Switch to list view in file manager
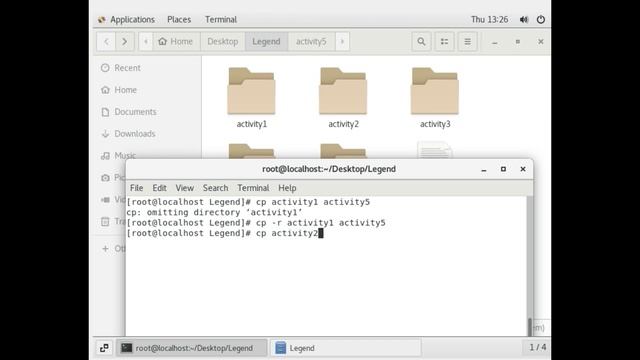This screenshot has height=360, width=640. (444, 42)
